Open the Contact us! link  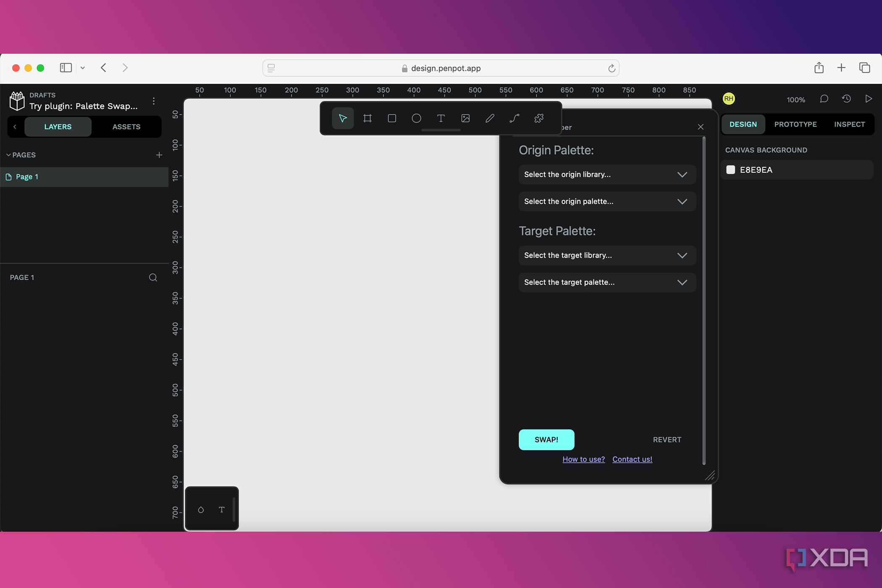click(x=632, y=459)
